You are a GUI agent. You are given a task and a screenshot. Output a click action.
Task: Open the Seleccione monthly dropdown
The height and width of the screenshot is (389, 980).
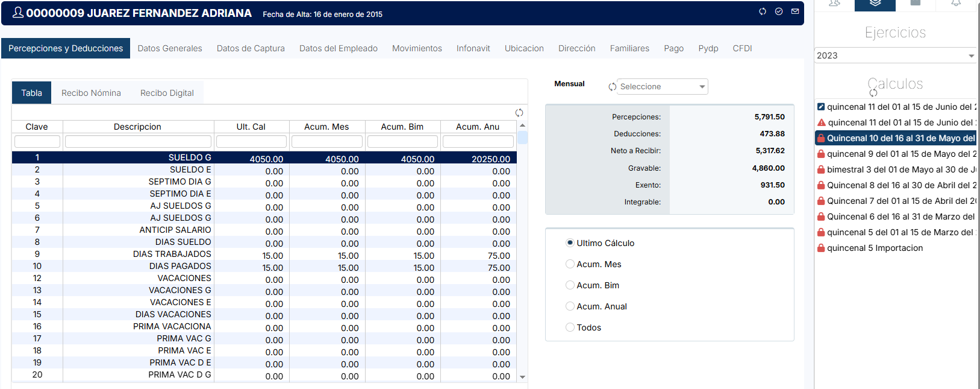coord(662,87)
